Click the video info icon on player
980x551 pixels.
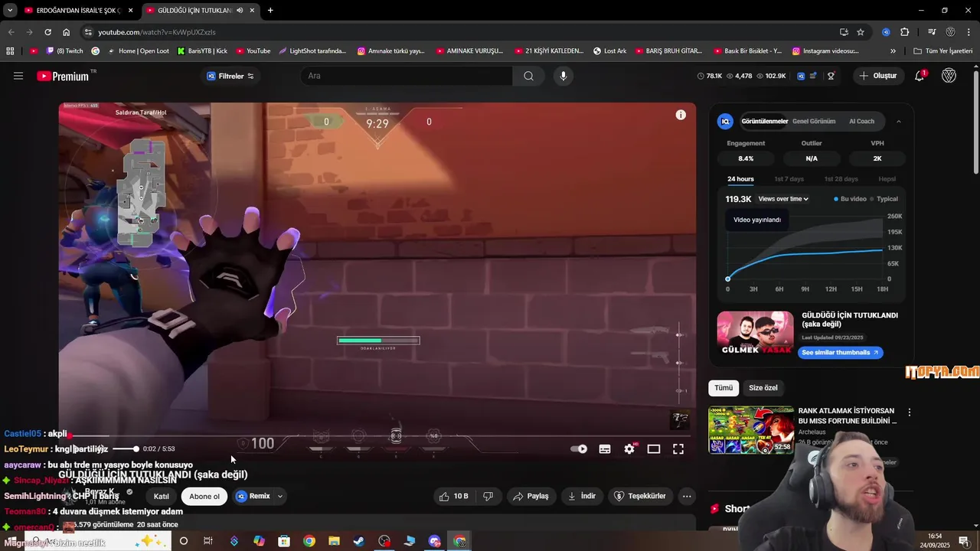coord(681,115)
